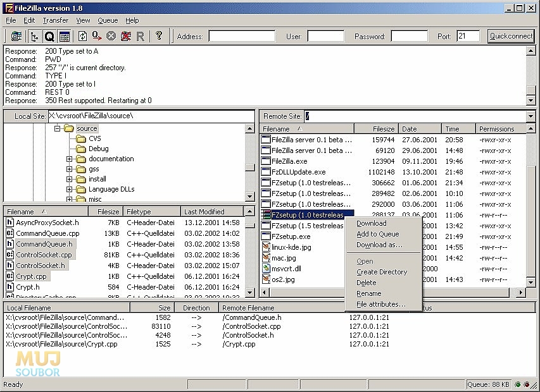540x392 pixels.
Task: Click the Help question mark icon
Action: (x=159, y=35)
